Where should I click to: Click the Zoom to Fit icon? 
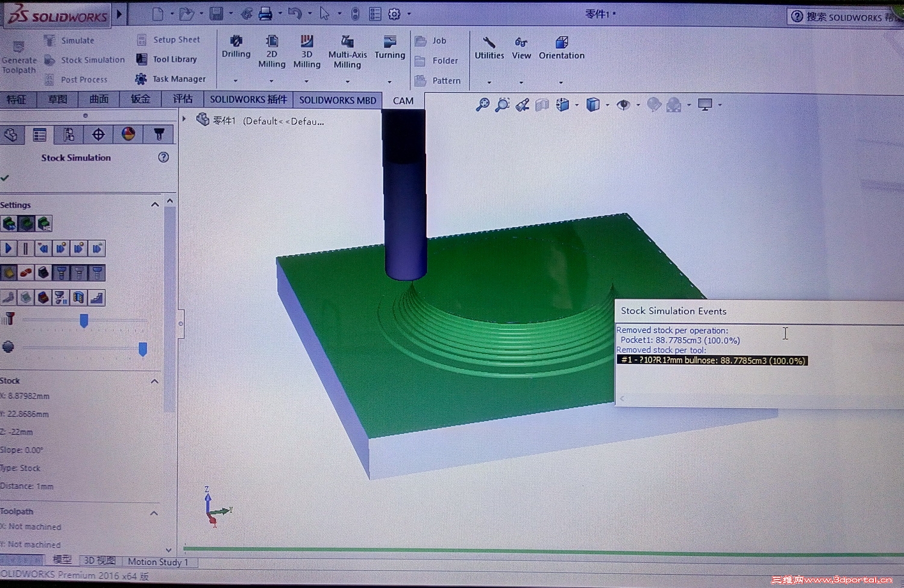tap(482, 105)
